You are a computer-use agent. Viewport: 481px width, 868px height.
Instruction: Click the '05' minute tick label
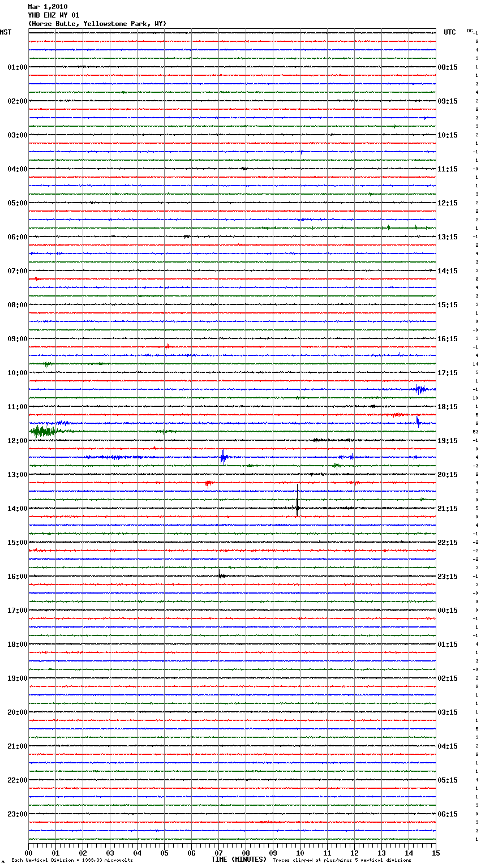(164, 853)
